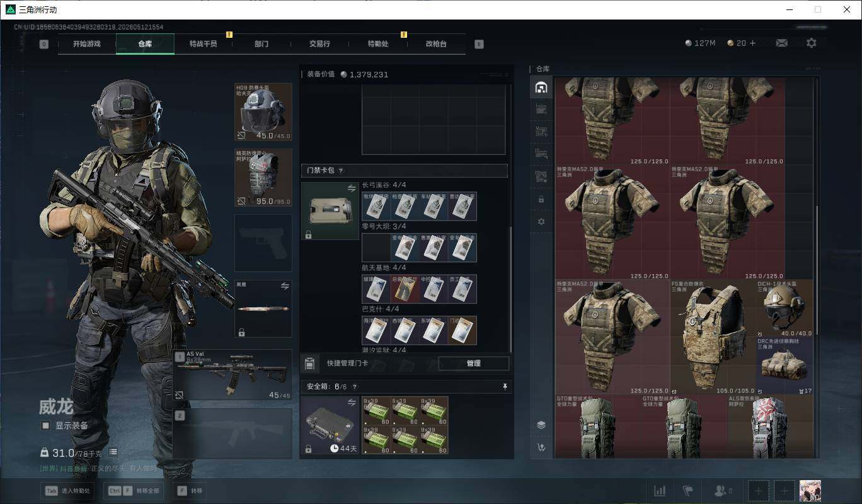
Task: Select the DICH-1 helmet in stash
Action: pyautogui.click(x=784, y=309)
